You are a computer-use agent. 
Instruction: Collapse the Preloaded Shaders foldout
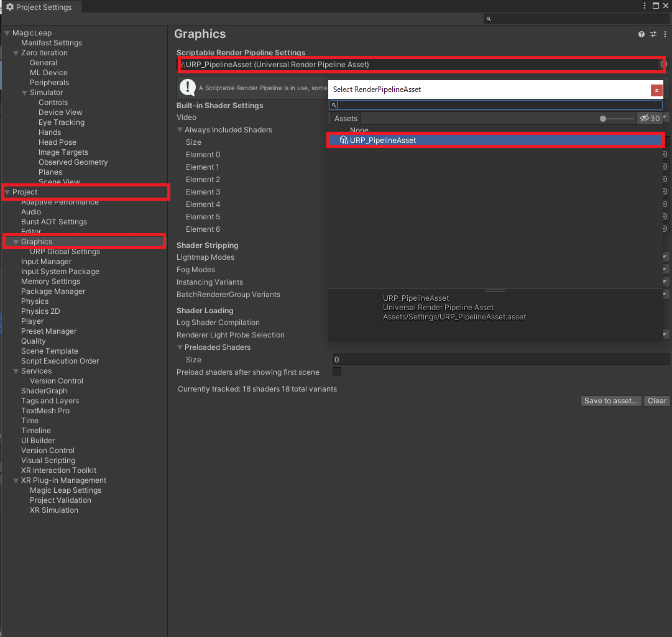click(x=180, y=347)
